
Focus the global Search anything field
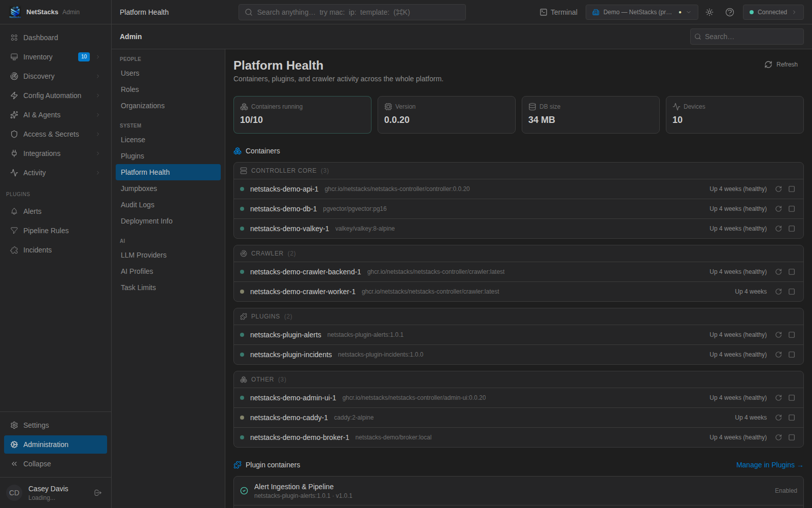pos(352,12)
